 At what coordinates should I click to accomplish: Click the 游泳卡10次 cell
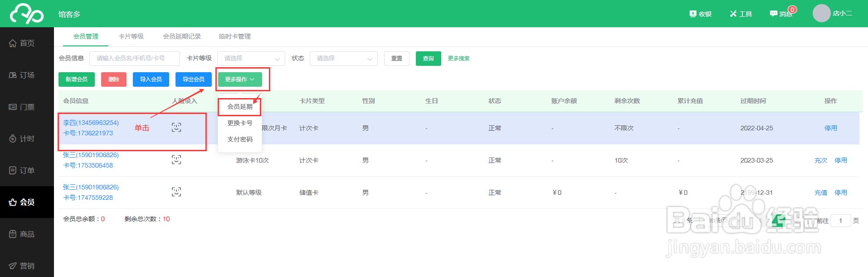tap(253, 161)
